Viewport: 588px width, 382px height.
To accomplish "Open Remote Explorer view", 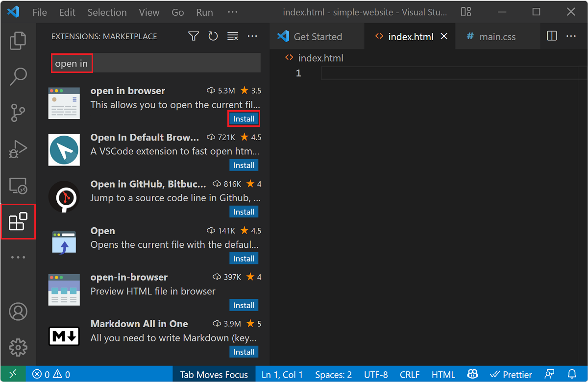I will click(18, 186).
